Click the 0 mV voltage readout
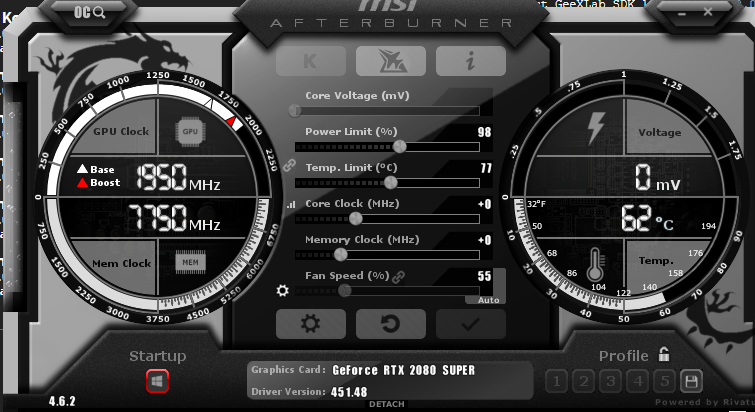Image resolution: width=755 pixels, height=412 pixels. (657, 177)
